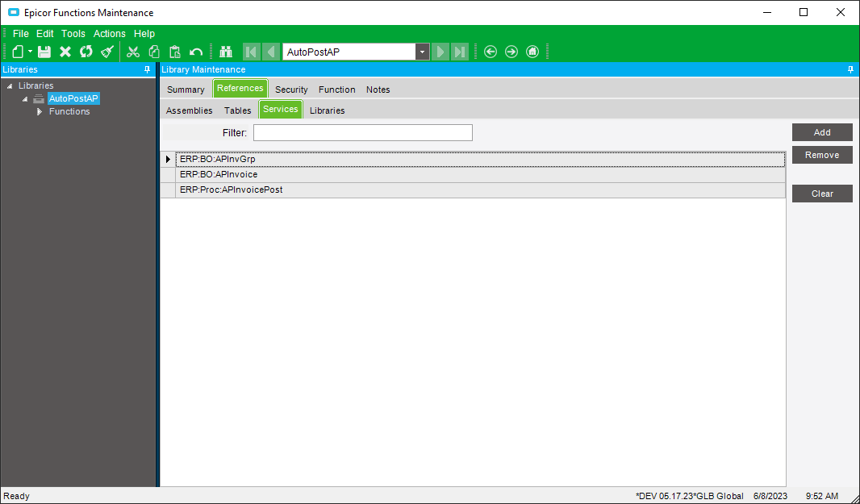Open the New dropdown arrow in the toolbar

coord(30,52)
